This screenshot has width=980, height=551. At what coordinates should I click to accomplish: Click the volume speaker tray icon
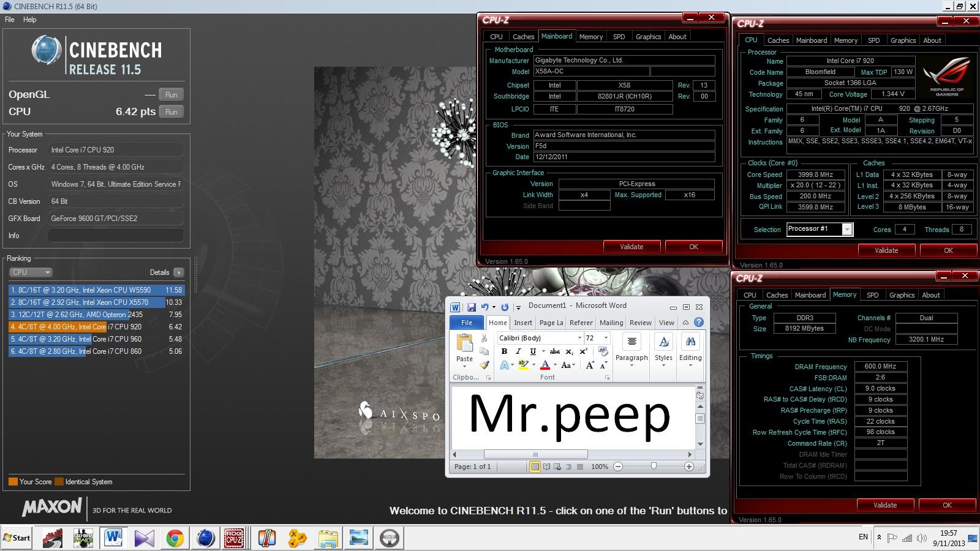[x=921, y=538]
